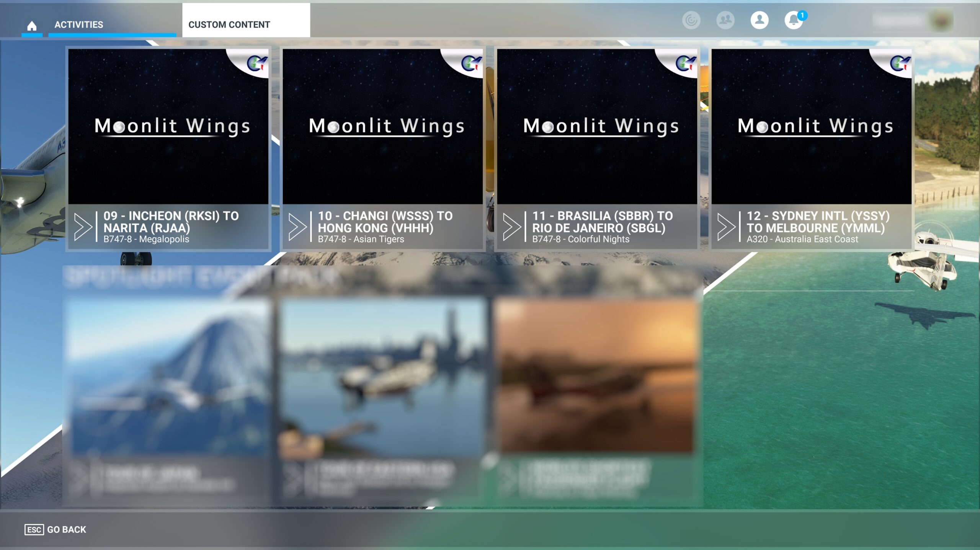This screenshot has width=980, height=550.
Task: Select '11 - Brasilia (SBBR) to Rio de Janeiro (SBGL)' title
Action: pyautogui.click(x=603, y=222)
